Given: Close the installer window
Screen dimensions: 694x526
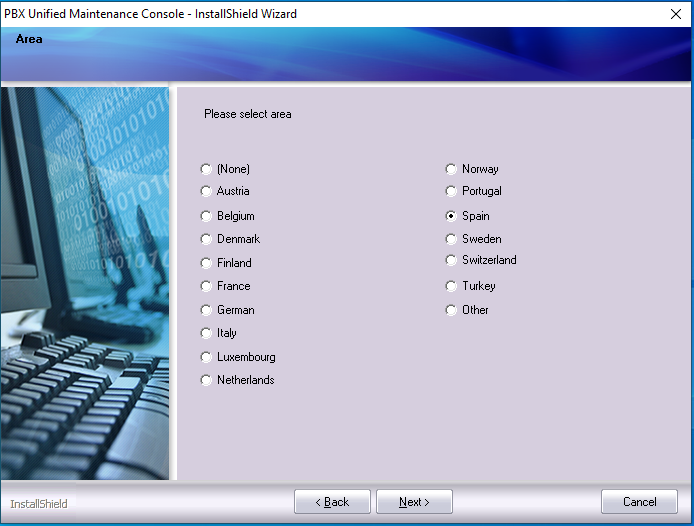Looking at the screenshot, I should pyautogui.click(x=675, y=14).
